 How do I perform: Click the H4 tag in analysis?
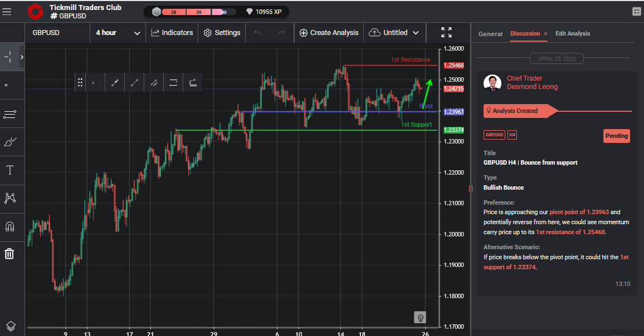click(x=512, y=135)
